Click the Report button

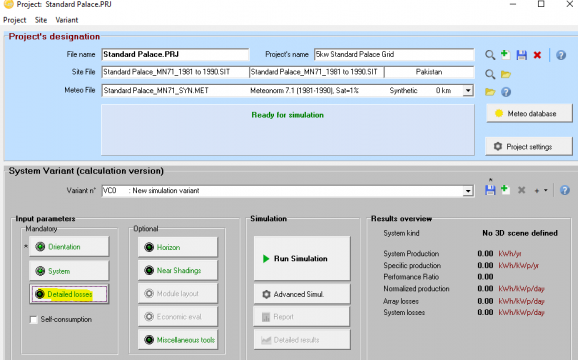point(302,317)
